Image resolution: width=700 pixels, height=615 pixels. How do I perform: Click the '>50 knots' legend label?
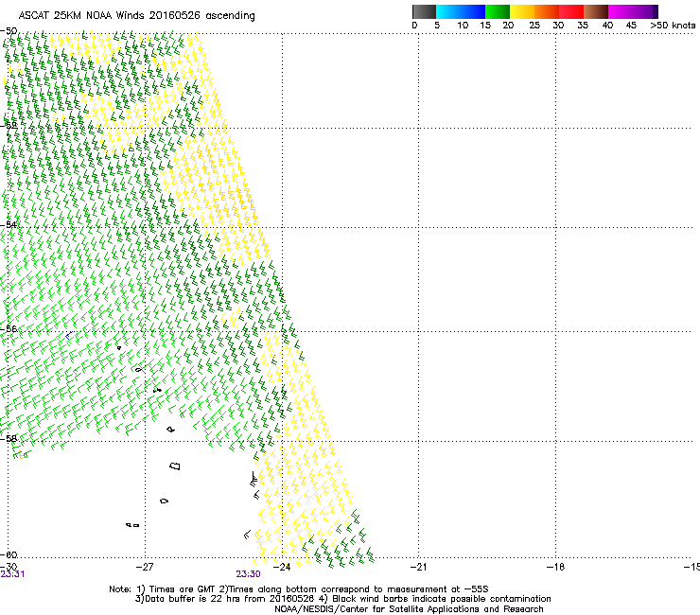coord(673,26)
